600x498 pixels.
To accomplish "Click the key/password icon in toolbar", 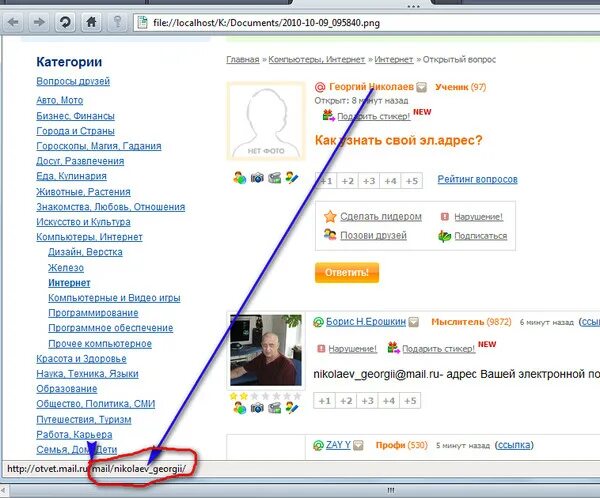I will pyautogui.click(x=117, y=22).
